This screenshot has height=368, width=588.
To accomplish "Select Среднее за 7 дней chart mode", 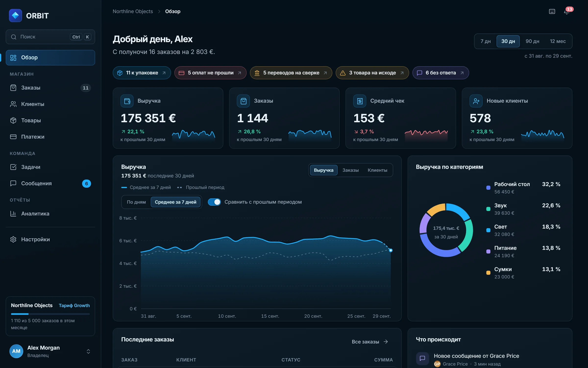I will pyautogui.click(x=175, y=202).
